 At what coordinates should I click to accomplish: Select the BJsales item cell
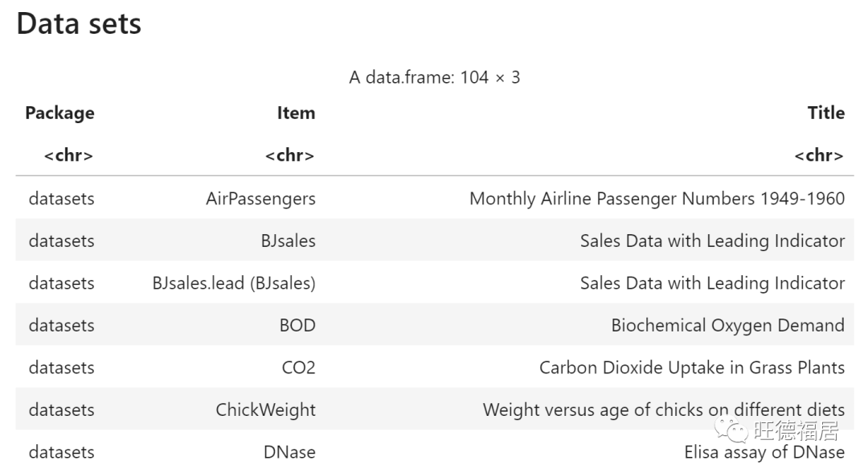click(288, 241)
